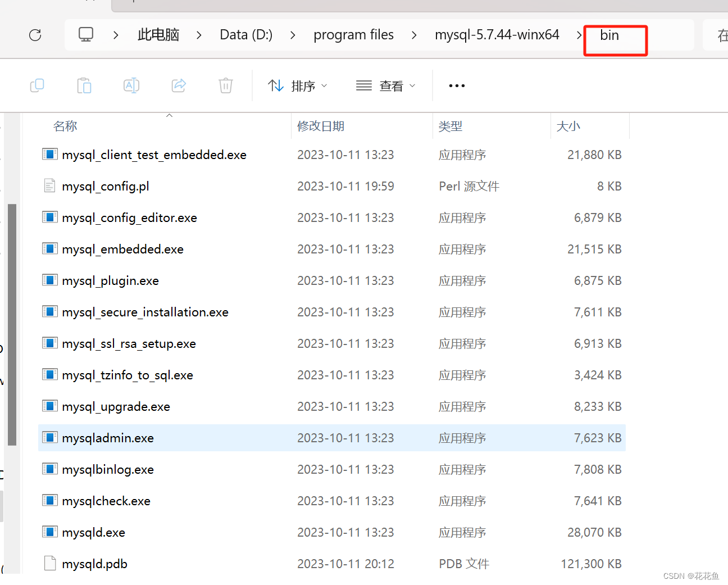Select the Rename icon

(x=131, y=85)
